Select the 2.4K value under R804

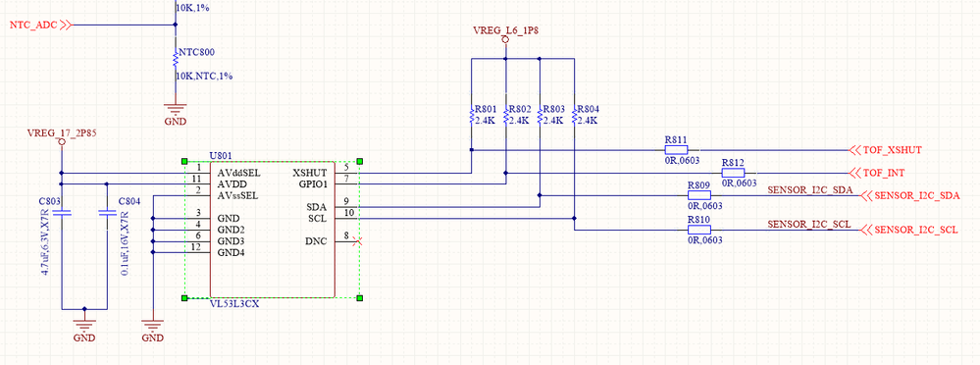coord(588,120)
